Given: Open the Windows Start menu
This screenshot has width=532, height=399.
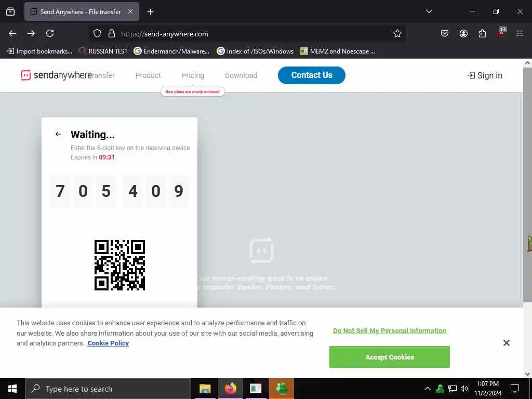Looking at the screenshot, I should 12,389.
